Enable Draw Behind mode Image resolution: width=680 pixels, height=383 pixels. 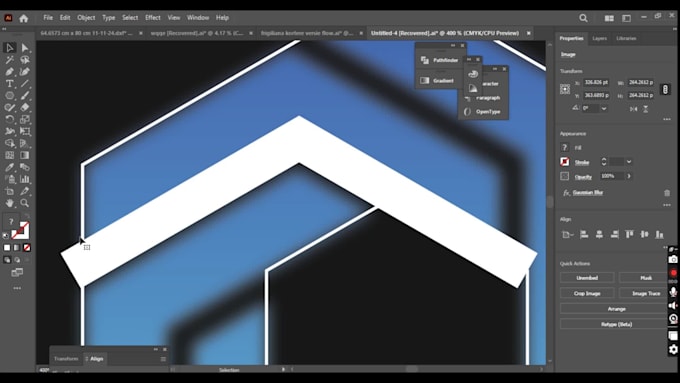pos(17,260)
